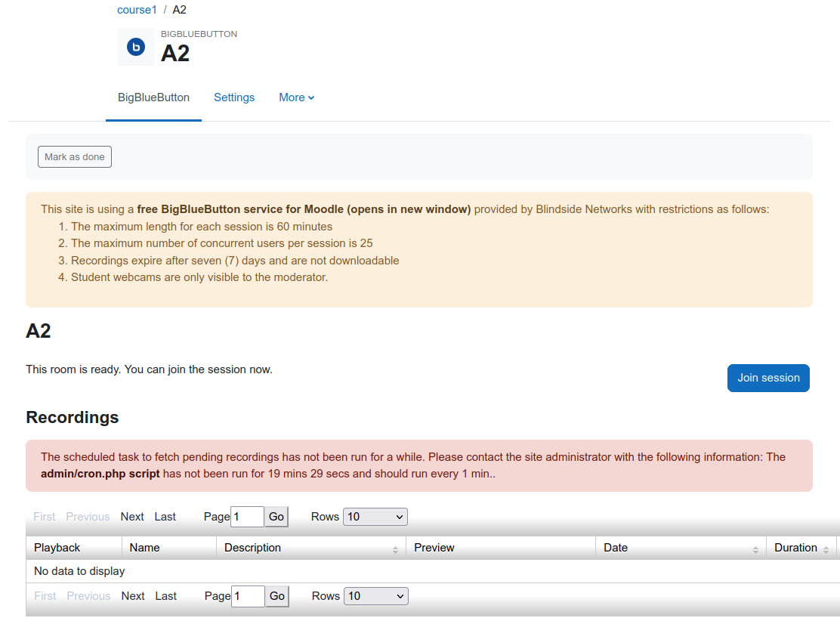Click the 'maximum length for each session' item
This screenshot has width=840, height=618.
[x=202, y=226]
